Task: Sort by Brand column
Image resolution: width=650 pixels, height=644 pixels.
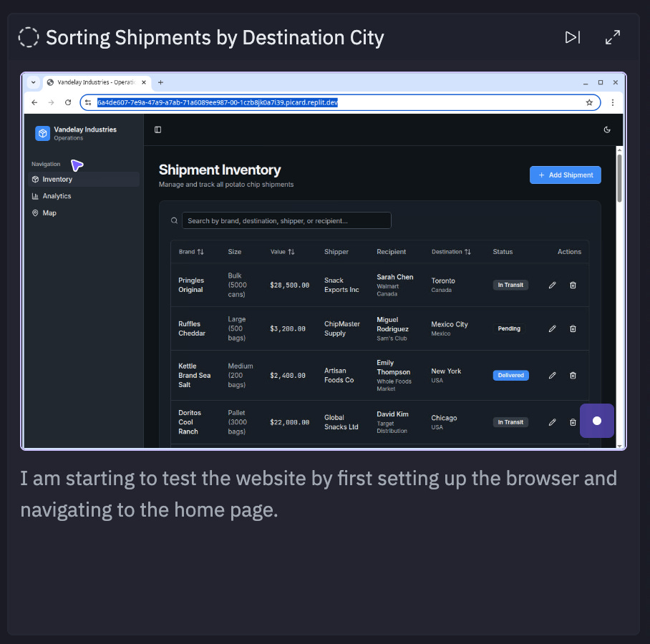Action: (x=191, y=252)
